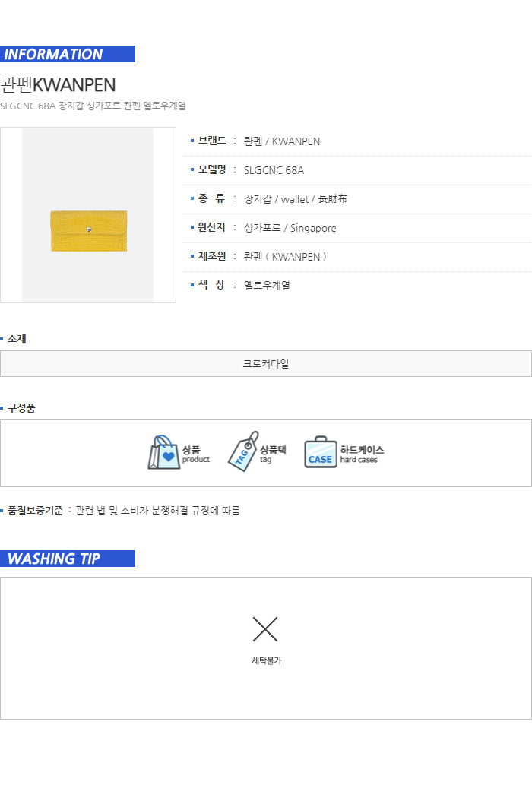532x785 pixels.
Task: Click the 종류 value 장지갑 / wallet
Action: click(x=295, y=199)
